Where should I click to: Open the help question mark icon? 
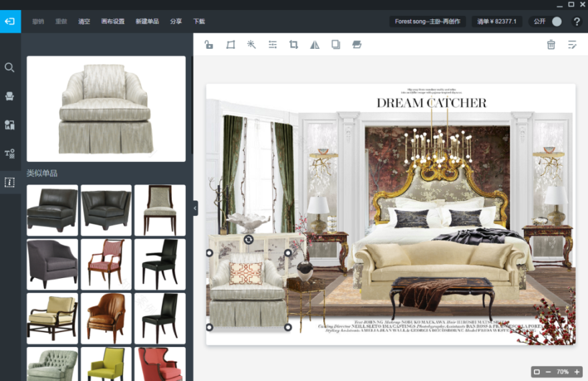pyautogui.click(x=577, y=21)
